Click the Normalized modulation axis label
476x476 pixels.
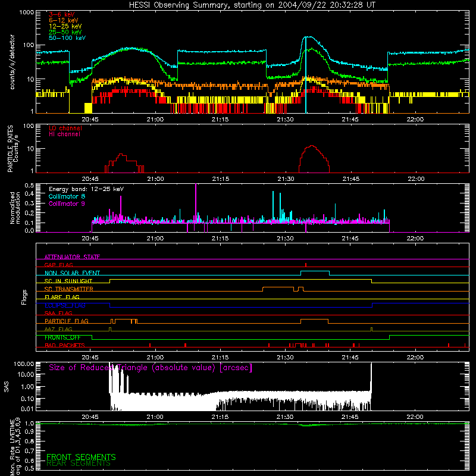15,208
